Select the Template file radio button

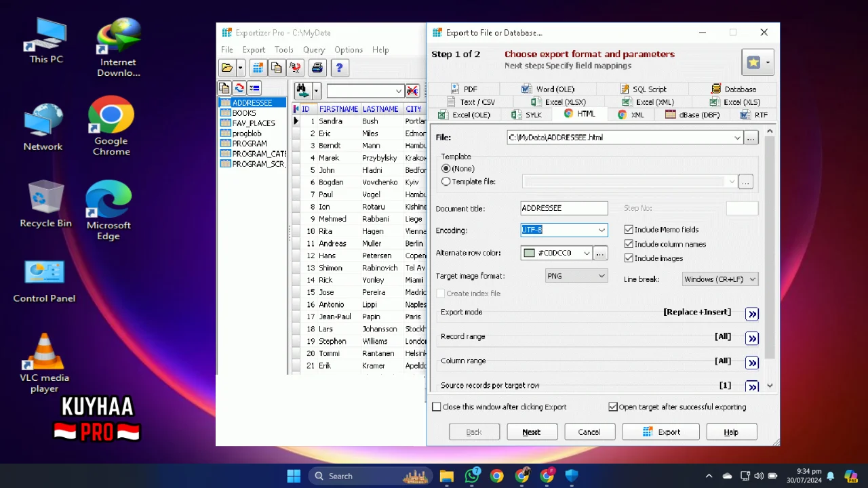(446, 182)
